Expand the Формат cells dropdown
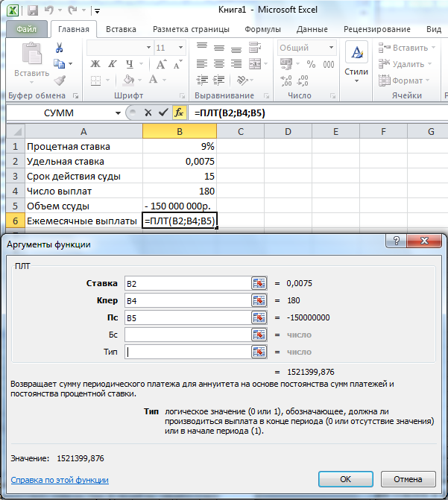Screen dimensions: 448x500 (x=428, y=80)
